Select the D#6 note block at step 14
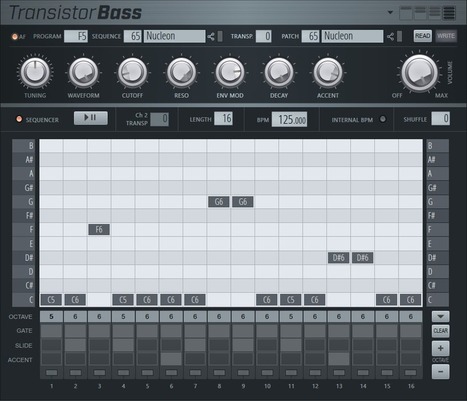Viewport: 467px width, 401px height. [362, 258]
